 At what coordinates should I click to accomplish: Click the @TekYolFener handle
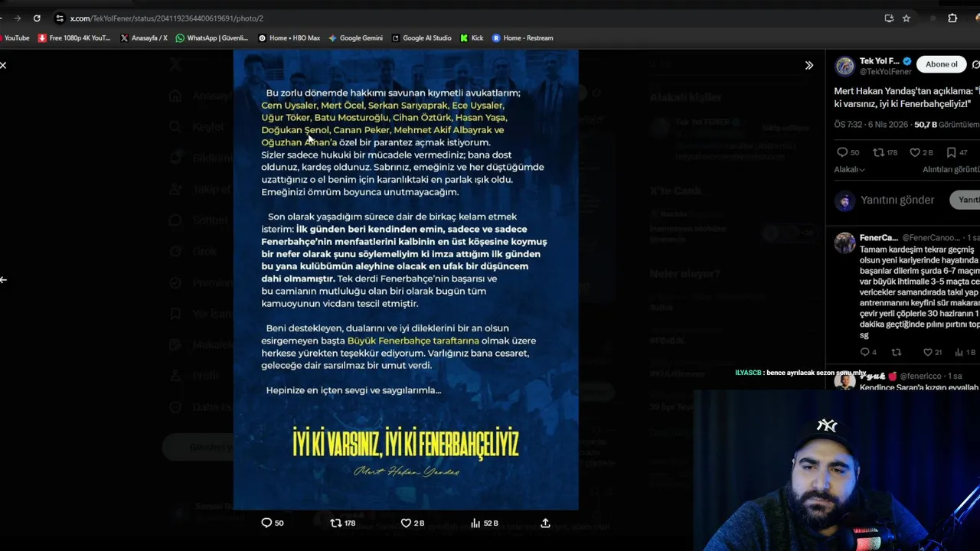(x=885, y=72)
